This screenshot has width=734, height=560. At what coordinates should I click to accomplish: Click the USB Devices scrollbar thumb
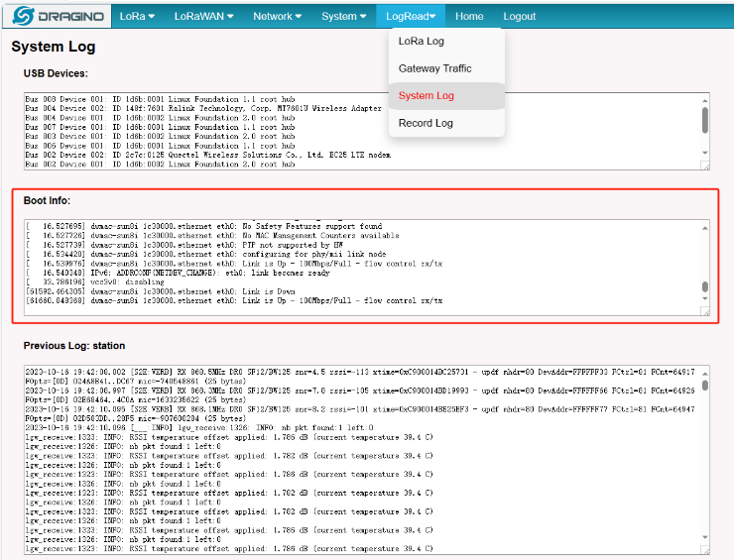click(705, 120)
